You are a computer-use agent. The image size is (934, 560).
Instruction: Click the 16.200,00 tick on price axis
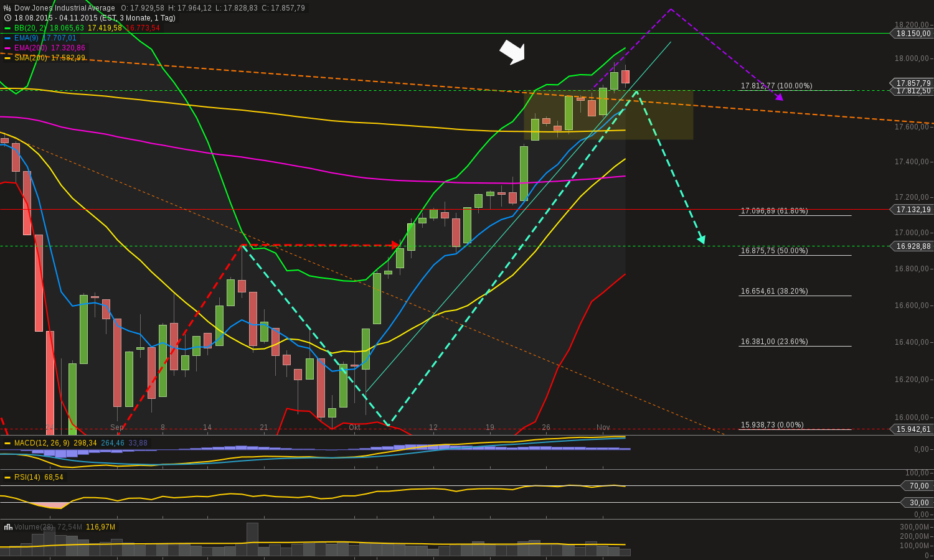point(912,380)
